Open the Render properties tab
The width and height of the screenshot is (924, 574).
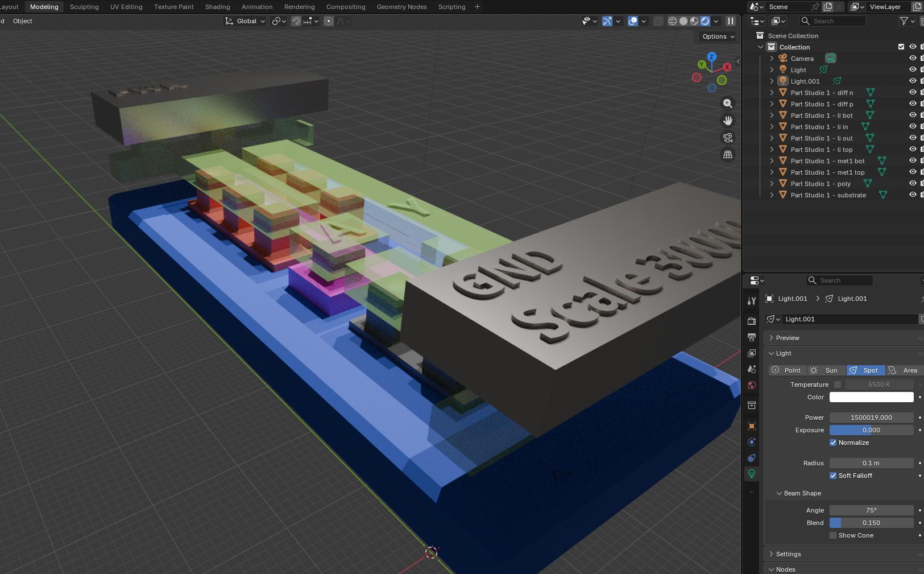click(752, 320)
